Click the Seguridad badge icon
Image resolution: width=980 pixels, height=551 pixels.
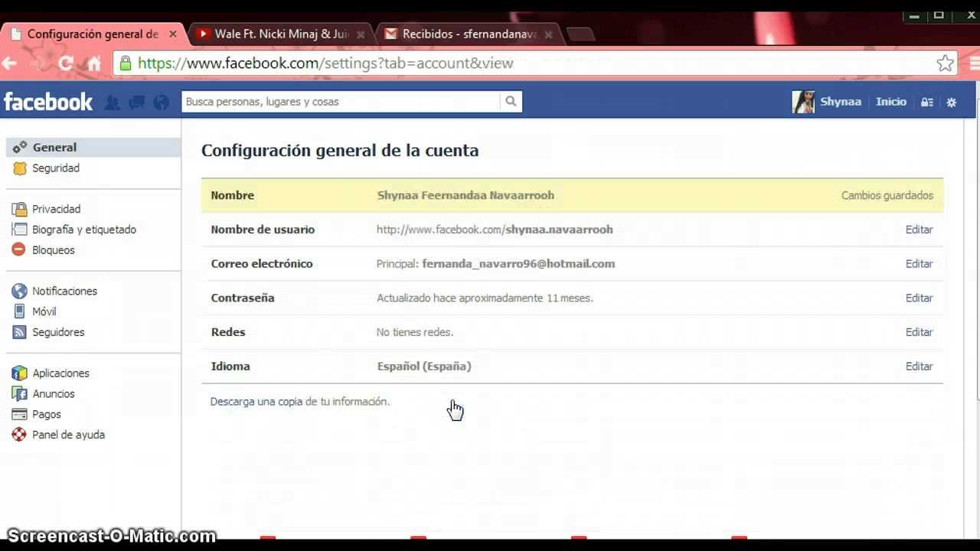point(20,168)
